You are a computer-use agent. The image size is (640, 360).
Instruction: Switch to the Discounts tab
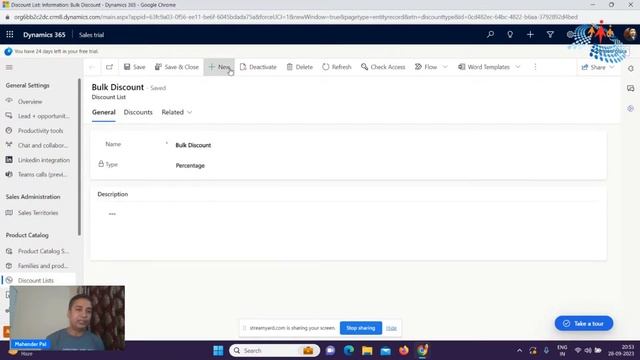[138, 112]
